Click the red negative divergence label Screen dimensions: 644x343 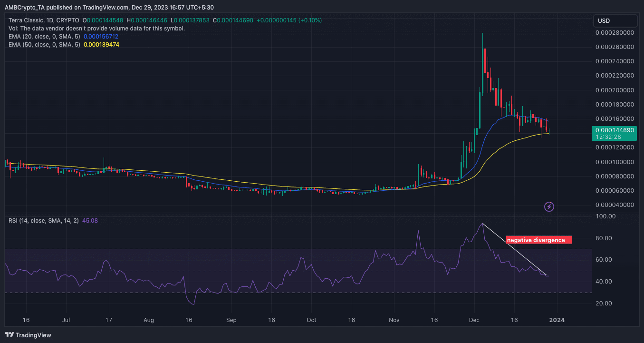[538, 240]
